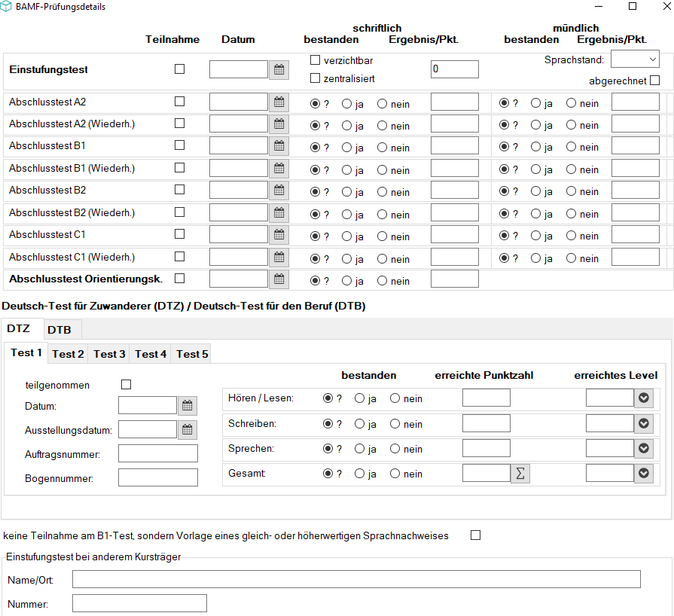Minimize the BAMF-Prüfungsdetails window
Screen dimensions: 674x616
[599, 6]
